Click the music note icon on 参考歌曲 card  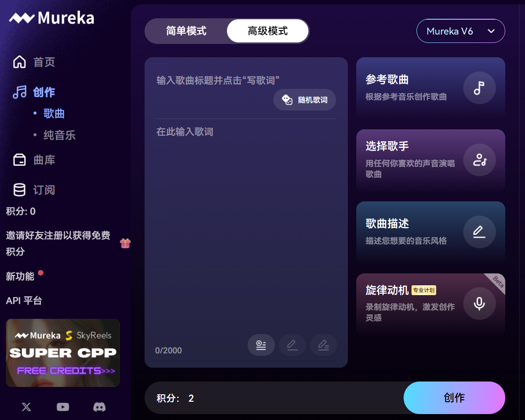479,88
